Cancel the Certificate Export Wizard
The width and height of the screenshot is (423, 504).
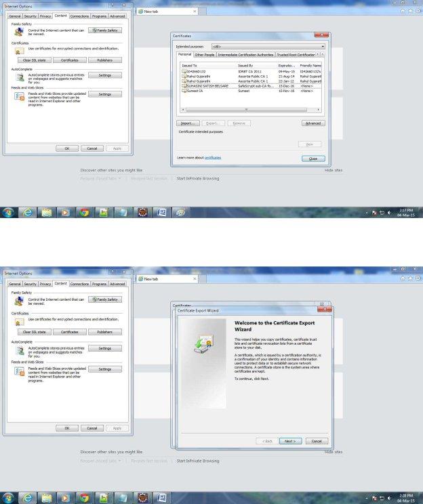point(317,441)
